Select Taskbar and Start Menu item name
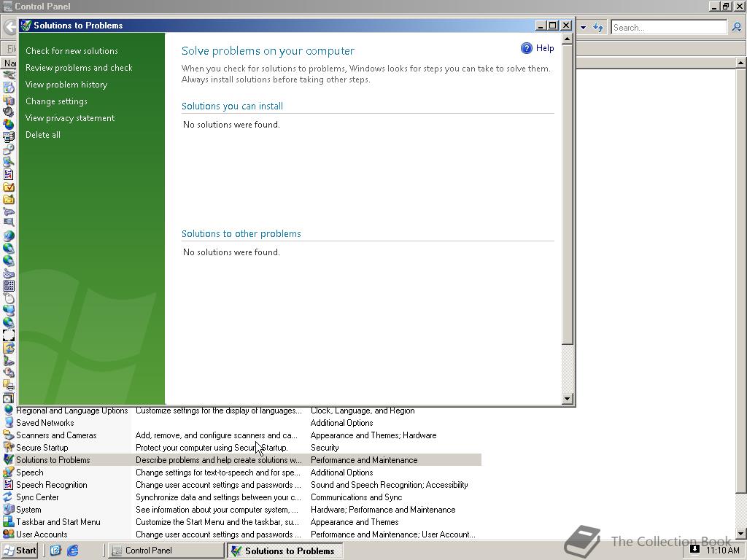Image resolution: width=747 pixels, height=560 pixels. click(x=58, y=521)
